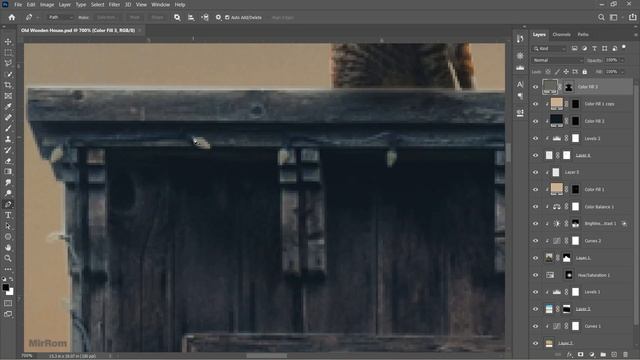Switch to the Paths tab
The width and height of the screenshot is (640, 360).
[583, 35]
